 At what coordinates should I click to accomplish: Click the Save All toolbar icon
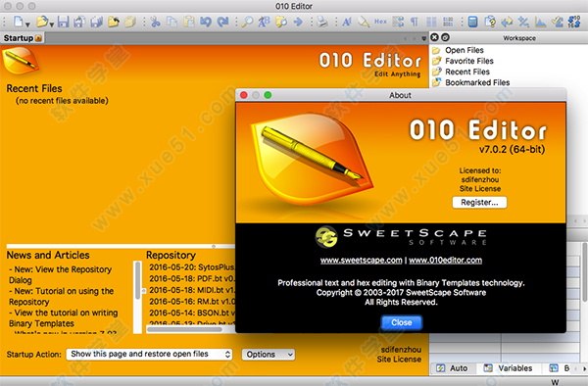click(97, 22)
